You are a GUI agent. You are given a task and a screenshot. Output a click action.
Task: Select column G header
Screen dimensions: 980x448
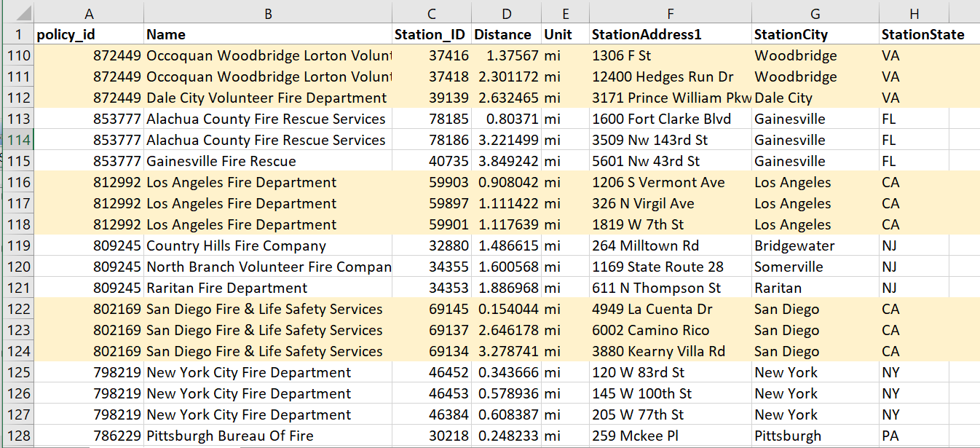tap(815, 13)
